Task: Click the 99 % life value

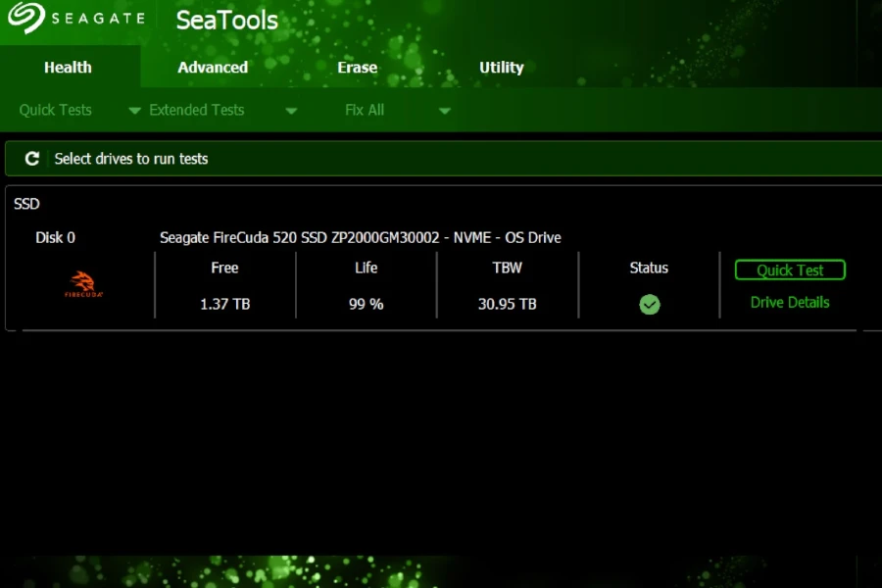Action: 367,305
